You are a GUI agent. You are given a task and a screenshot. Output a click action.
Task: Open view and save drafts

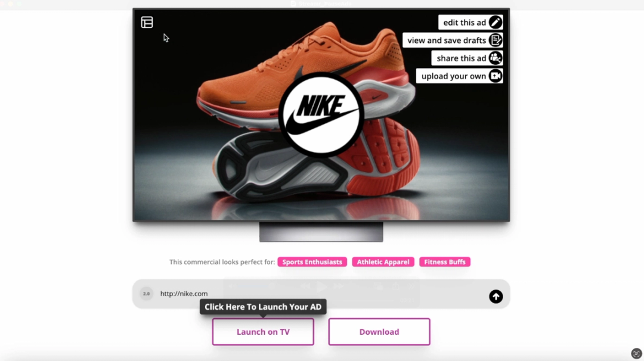pyautogui.click(x=447, y=40)
